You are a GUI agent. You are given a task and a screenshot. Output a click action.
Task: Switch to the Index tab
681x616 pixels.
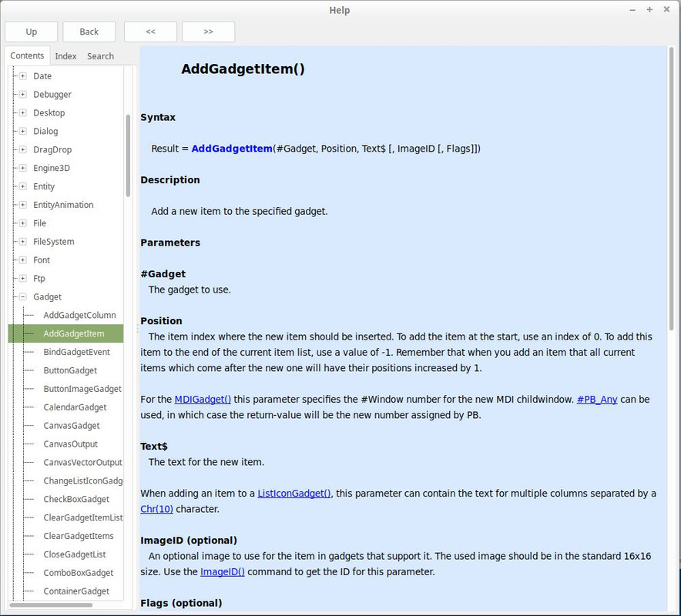point(65,56)
